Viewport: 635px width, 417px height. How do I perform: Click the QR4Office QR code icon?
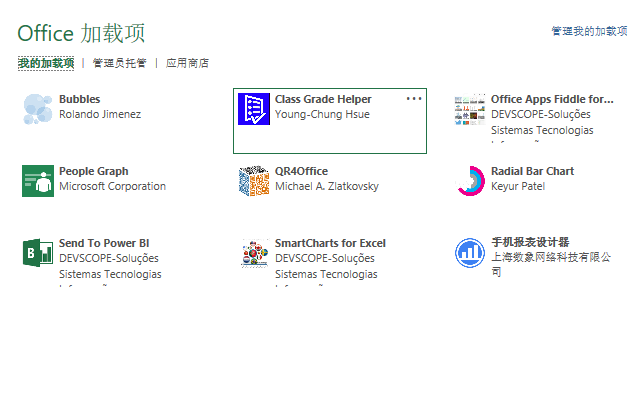[254, 181]
